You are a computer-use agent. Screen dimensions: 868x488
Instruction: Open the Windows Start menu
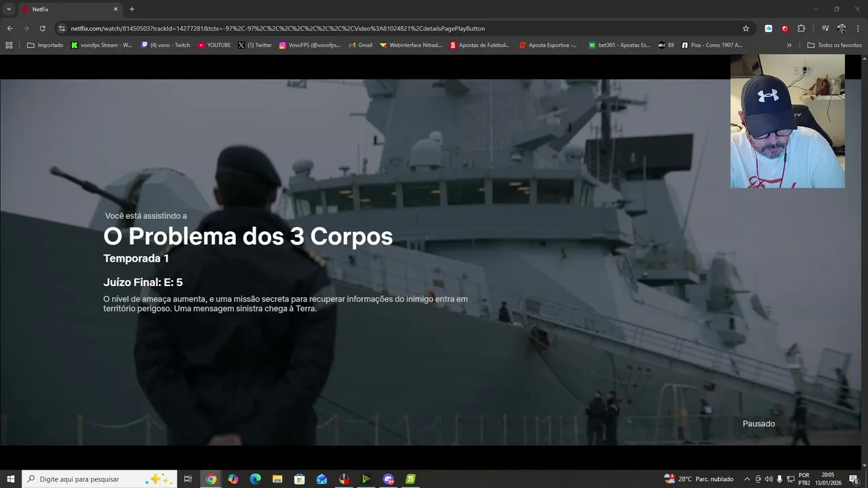coord(10,479)
